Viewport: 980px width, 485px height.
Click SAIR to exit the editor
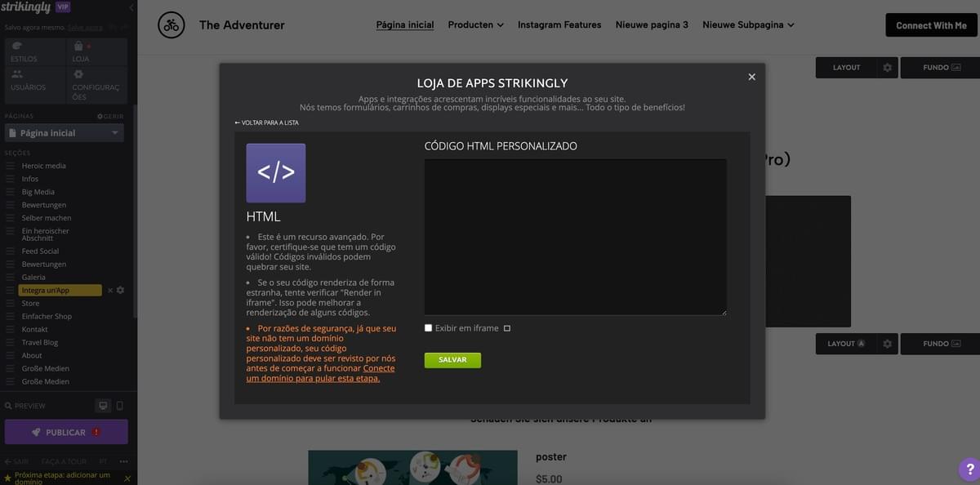pyautogui.click(x=16, y=461)
